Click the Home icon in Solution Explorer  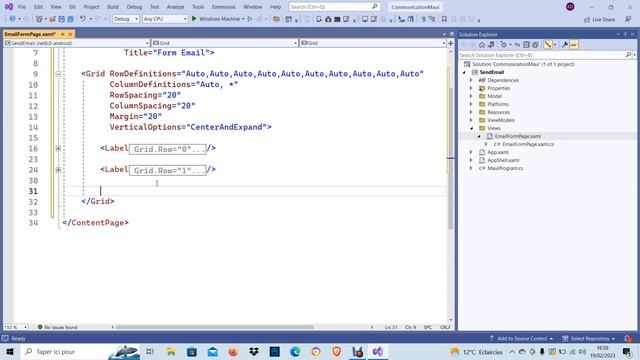482,44
